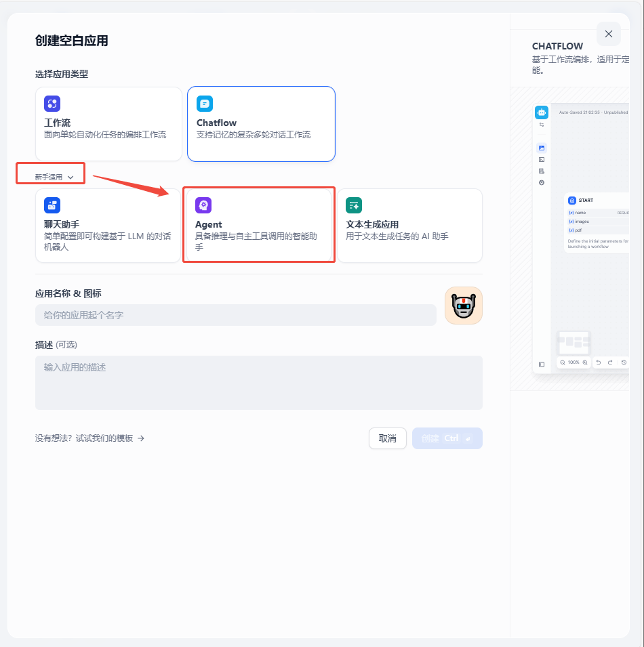Click the 创建空白应用 title

tap(71, 41)
